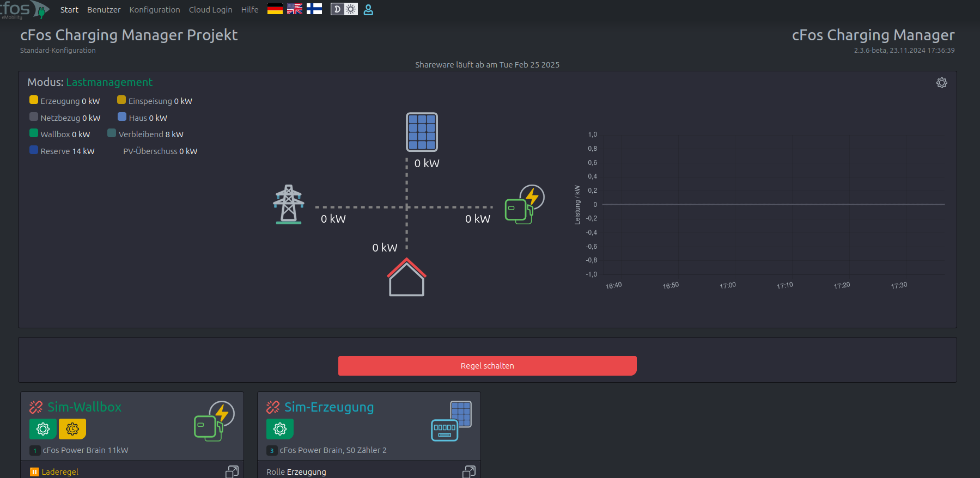Toggle the Haus blue legend swatch
The width and height of the screenshot is (980, 478).
coord(122,117)
